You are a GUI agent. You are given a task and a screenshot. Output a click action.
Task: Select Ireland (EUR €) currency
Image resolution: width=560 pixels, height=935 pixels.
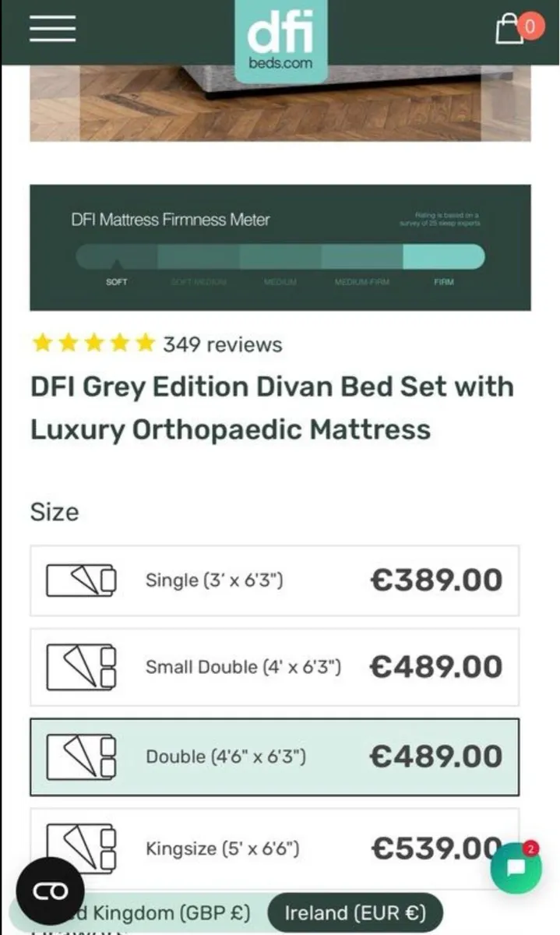tap(355, 912)
